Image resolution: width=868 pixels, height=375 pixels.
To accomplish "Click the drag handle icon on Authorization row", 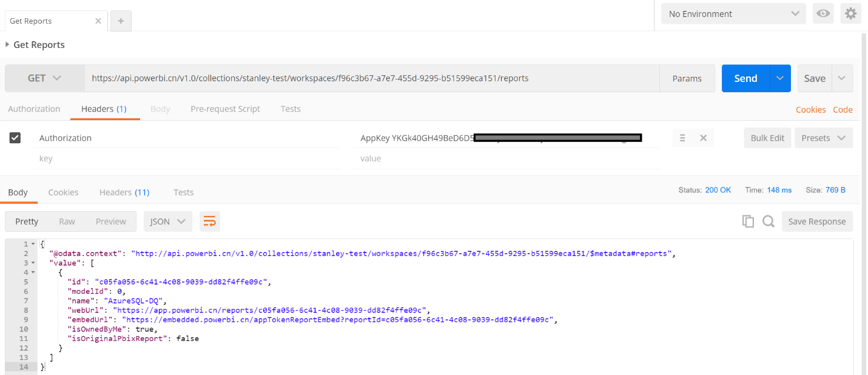I will coord(682,138).
